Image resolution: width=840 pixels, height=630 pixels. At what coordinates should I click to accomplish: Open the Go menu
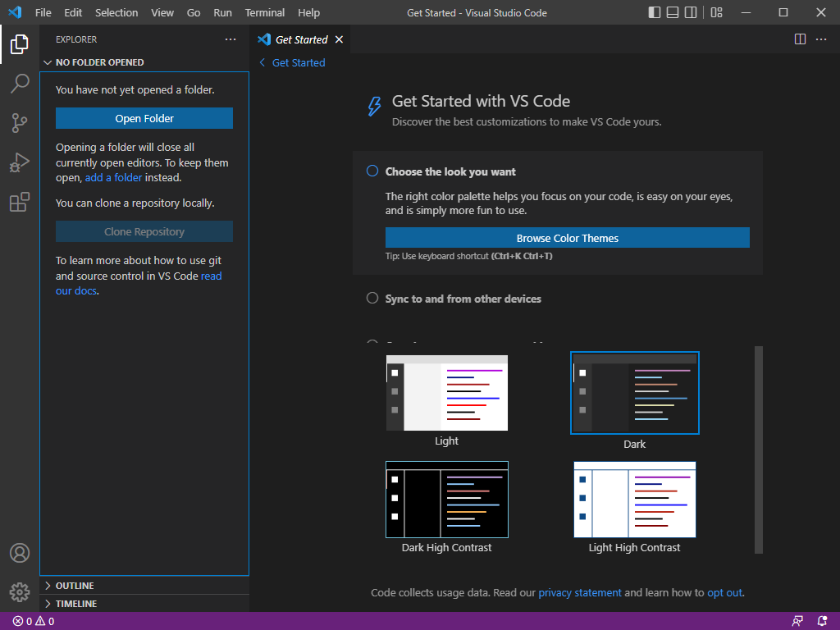(194, 12)
